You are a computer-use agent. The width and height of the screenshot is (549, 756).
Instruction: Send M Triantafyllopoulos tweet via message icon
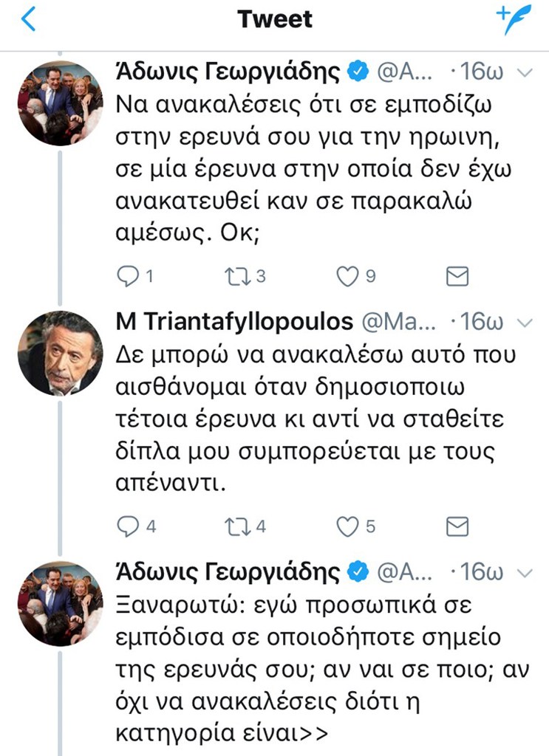[x=457, y=526]
